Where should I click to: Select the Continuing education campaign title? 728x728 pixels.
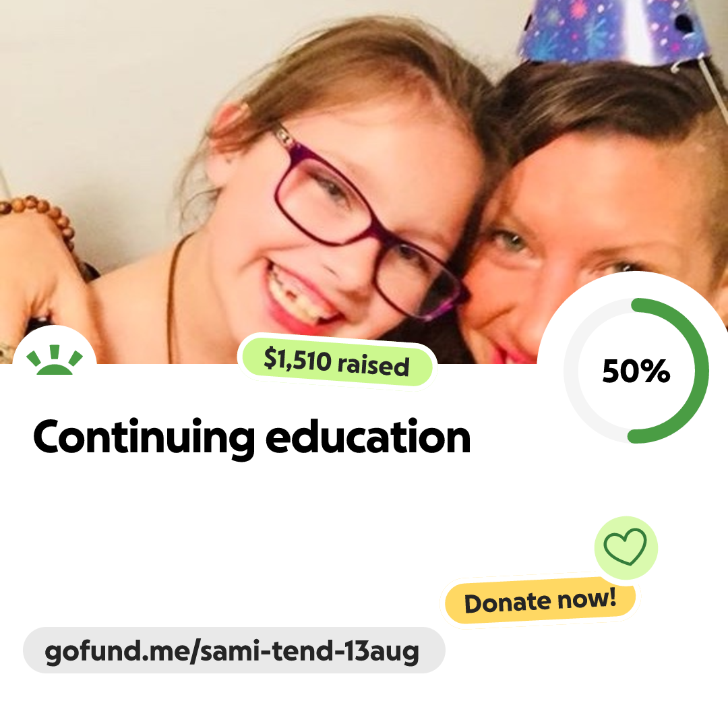coord(251,437)
